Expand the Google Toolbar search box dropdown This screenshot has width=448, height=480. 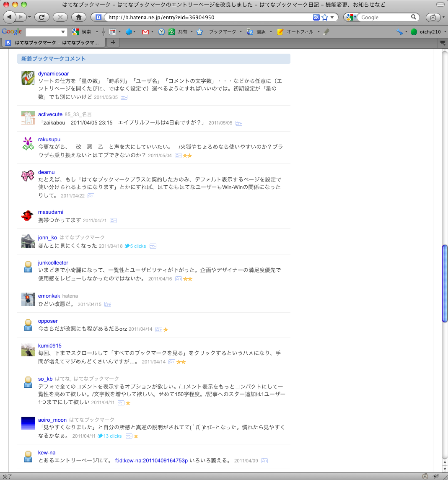click(x=63, y=32)
